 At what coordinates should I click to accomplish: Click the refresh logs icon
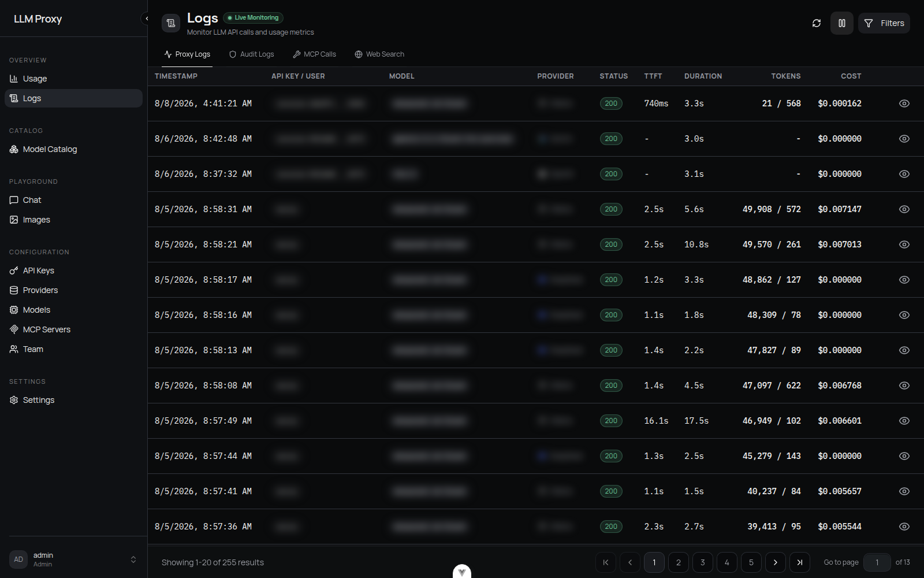coord(816,23)
